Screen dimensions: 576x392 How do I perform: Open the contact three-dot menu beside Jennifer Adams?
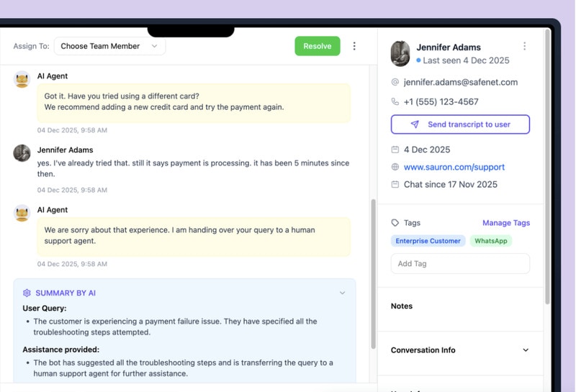coord(524,47)
